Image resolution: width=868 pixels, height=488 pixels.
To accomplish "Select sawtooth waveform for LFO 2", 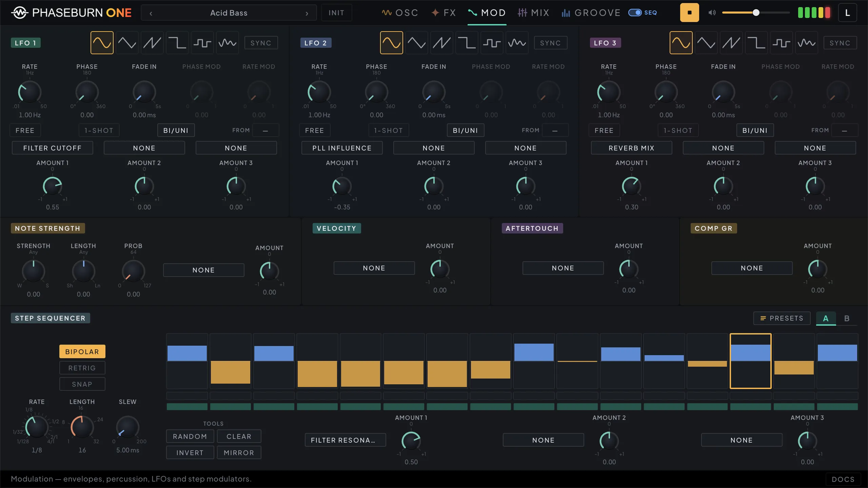I will point(442,43).
